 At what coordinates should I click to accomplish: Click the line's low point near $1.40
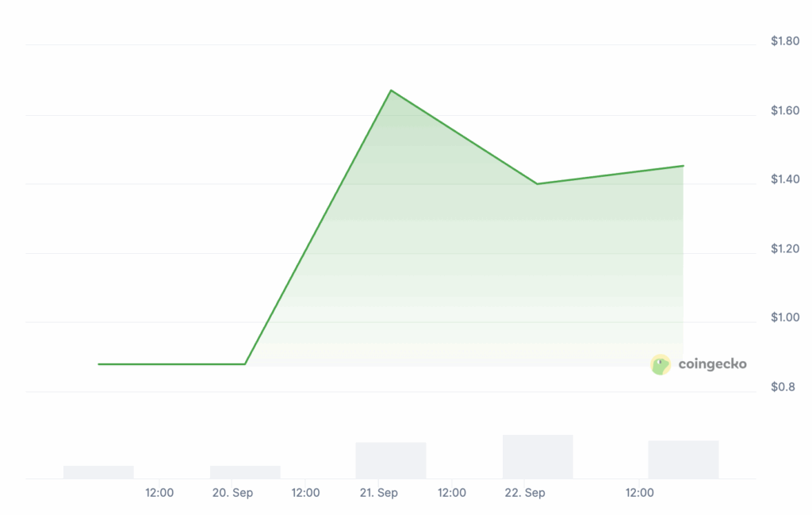537,183
